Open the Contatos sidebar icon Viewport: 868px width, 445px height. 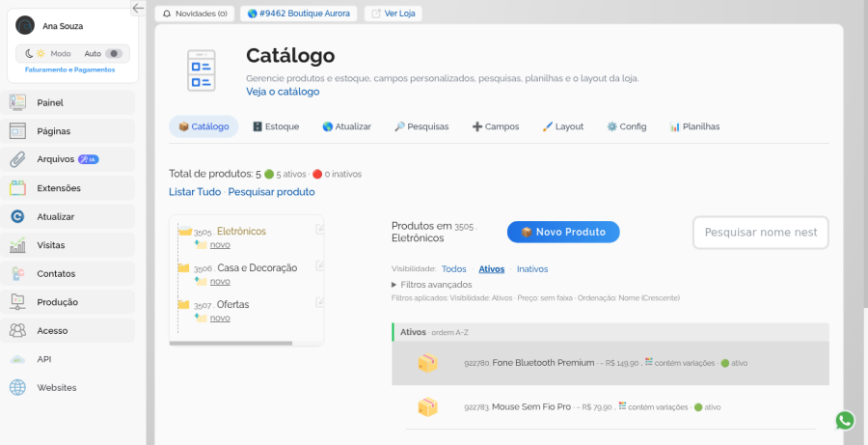(17, 274)
